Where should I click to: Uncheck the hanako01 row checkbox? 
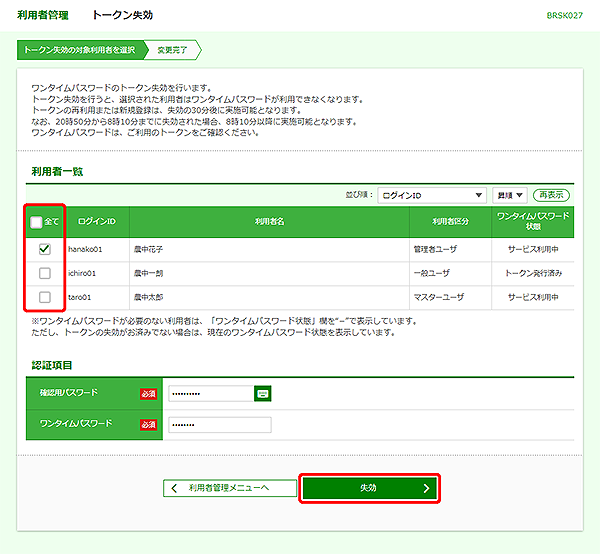45,249
